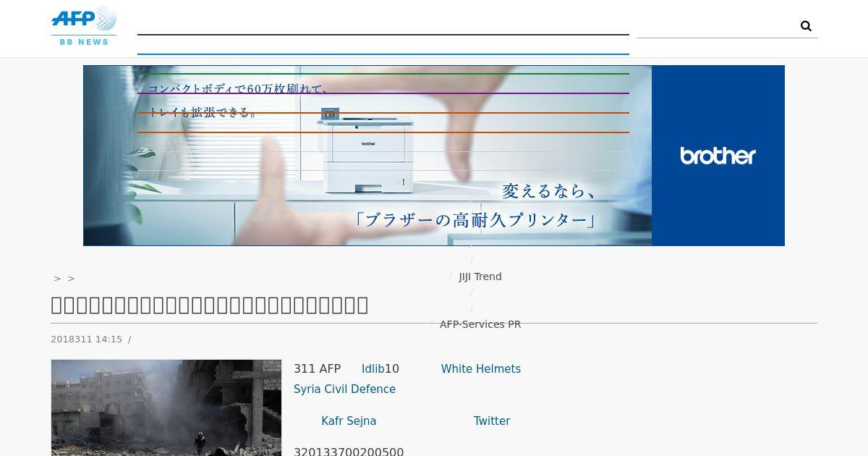Open the Kafr Sejna link
Image resolution: width=868 pixels, height=456 pixels.
349,421
